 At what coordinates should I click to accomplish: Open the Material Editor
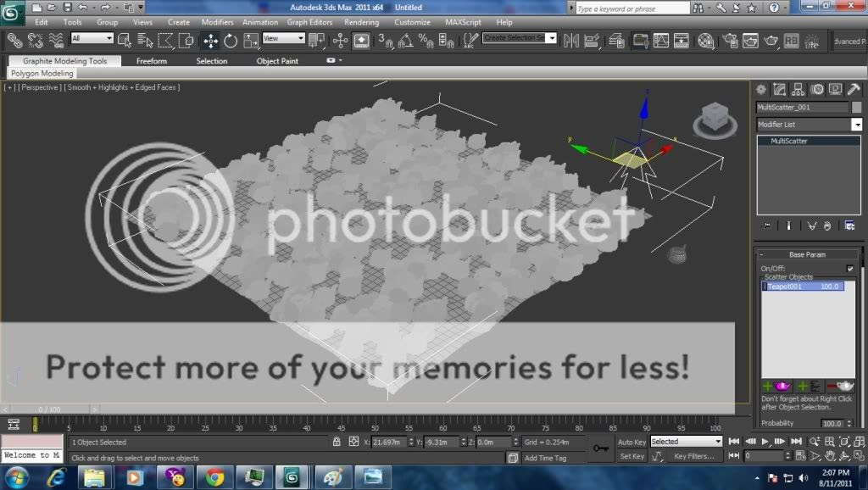pyautogui.click(x=706, y=41)
